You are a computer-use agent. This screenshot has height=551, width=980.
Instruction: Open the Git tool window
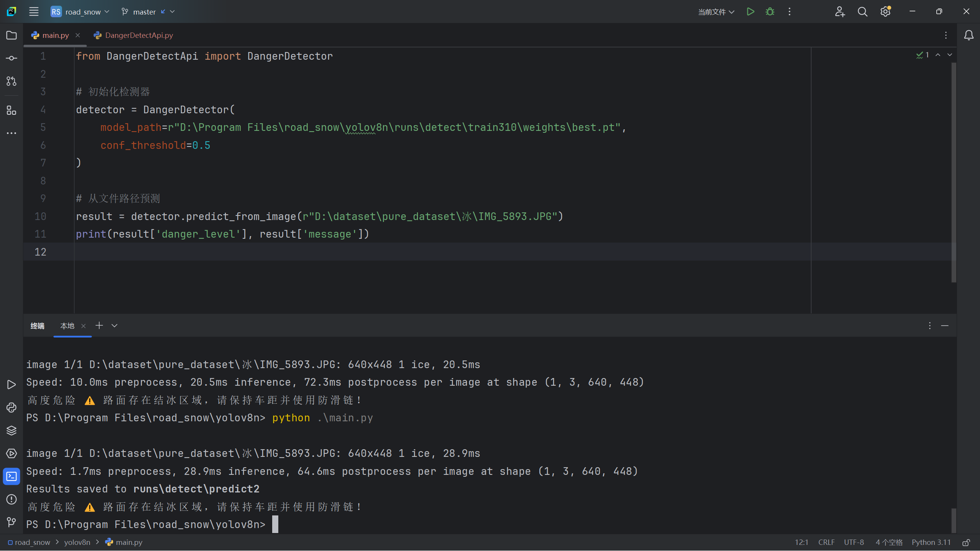(x=11, y=522)
